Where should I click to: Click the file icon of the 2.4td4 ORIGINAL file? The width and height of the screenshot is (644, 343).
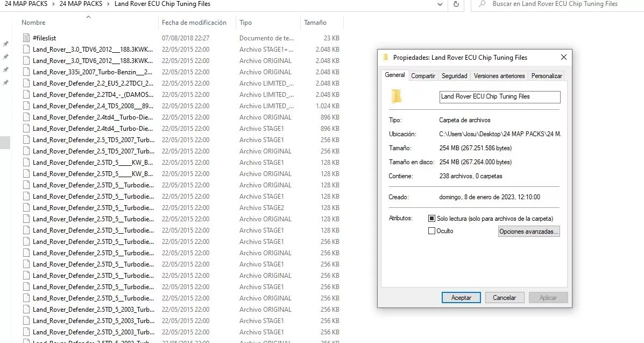pyautogui.click(x=26, y=117)
